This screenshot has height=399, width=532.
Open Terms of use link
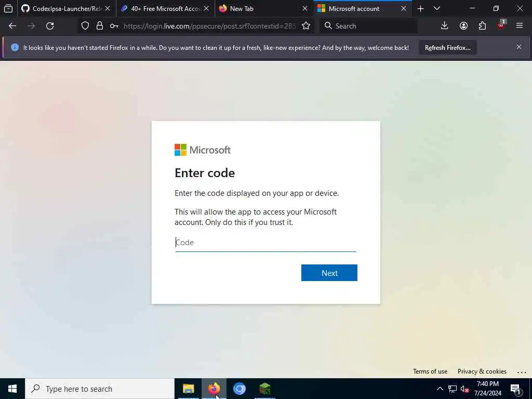click(430, 371)
